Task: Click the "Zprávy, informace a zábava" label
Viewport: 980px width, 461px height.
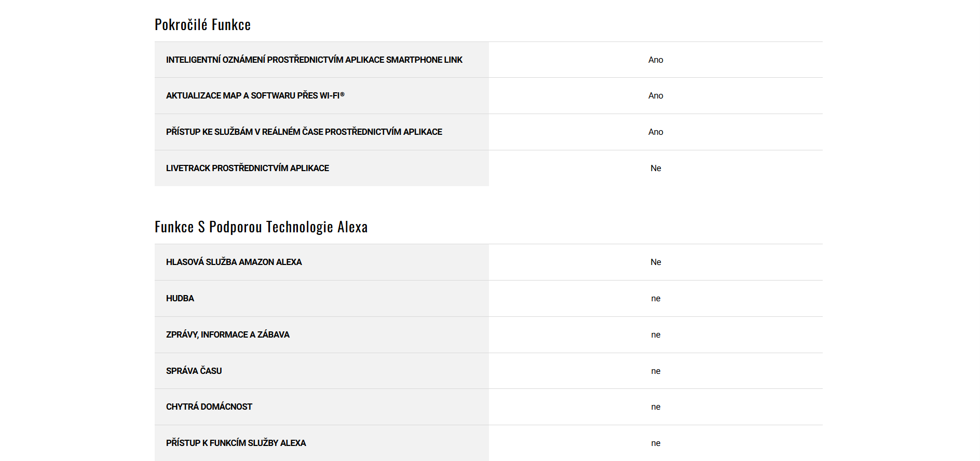Action: click(x=227, y=334)
